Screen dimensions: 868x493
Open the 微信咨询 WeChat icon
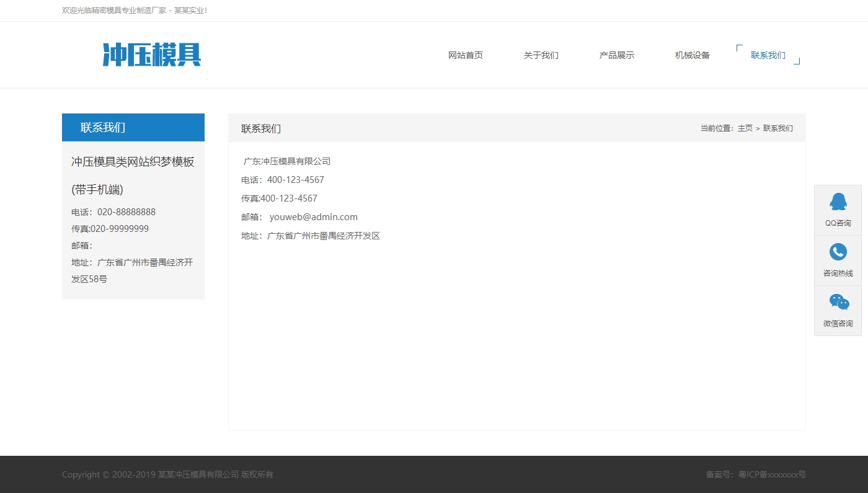838,311
